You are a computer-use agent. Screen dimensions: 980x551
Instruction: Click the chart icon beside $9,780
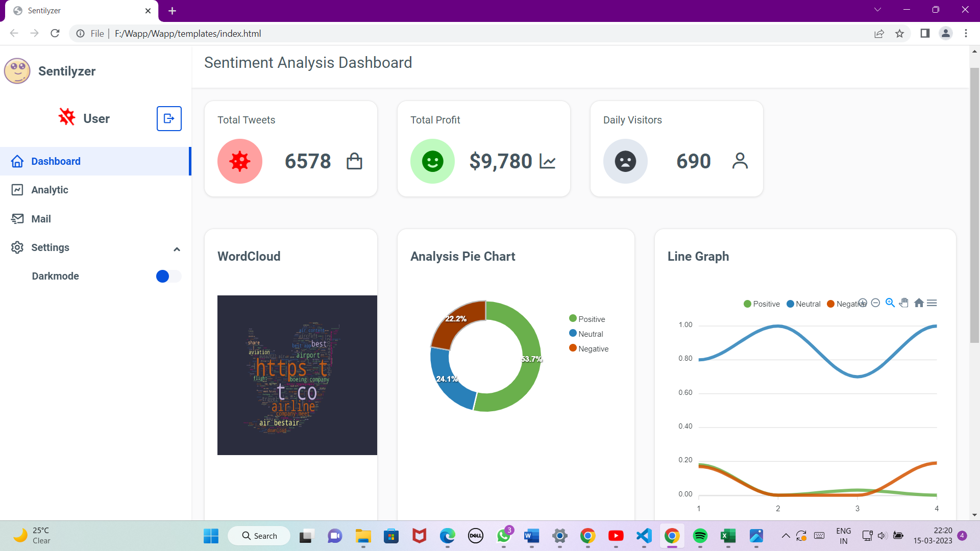547,161
